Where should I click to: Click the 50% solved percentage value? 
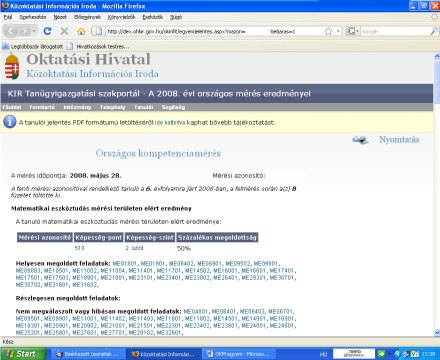184,249
